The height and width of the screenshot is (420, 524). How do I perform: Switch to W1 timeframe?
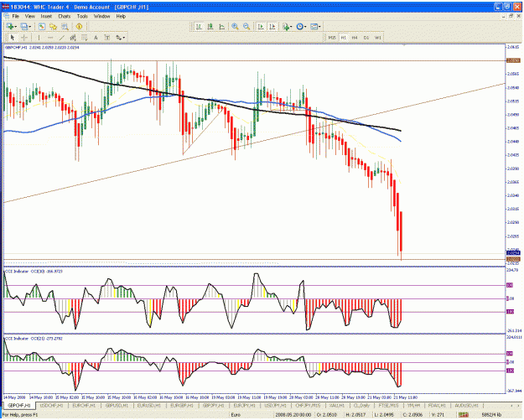click(x=377, y=38)
